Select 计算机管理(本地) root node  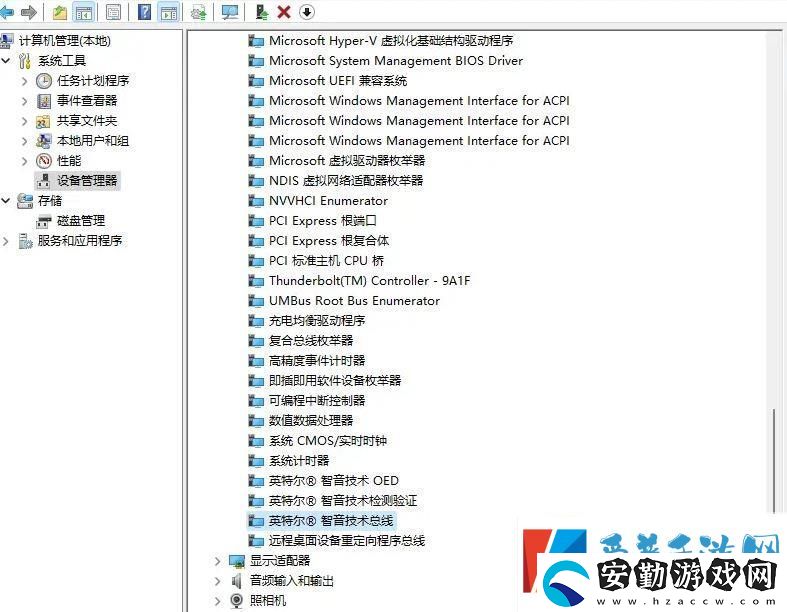tap(64, 41)
